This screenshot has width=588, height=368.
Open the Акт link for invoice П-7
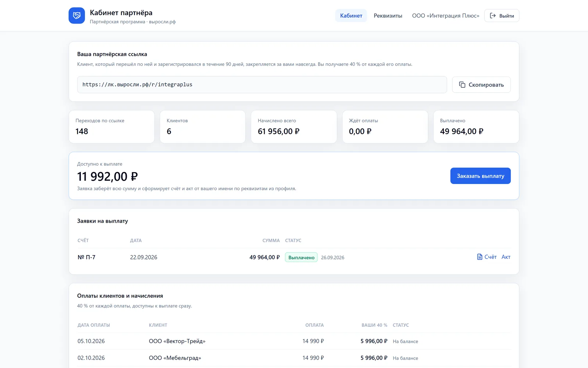coord(506,257)
